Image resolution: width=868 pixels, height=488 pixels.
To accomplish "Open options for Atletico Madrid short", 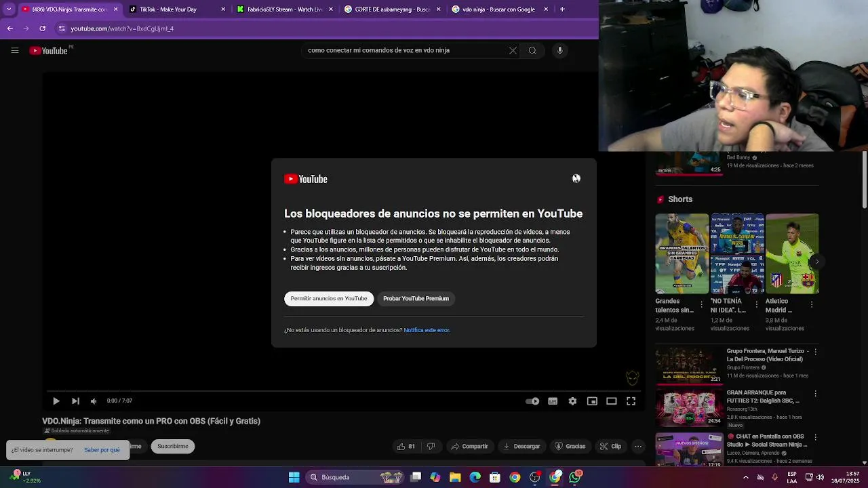I will [x=812, y=304].
